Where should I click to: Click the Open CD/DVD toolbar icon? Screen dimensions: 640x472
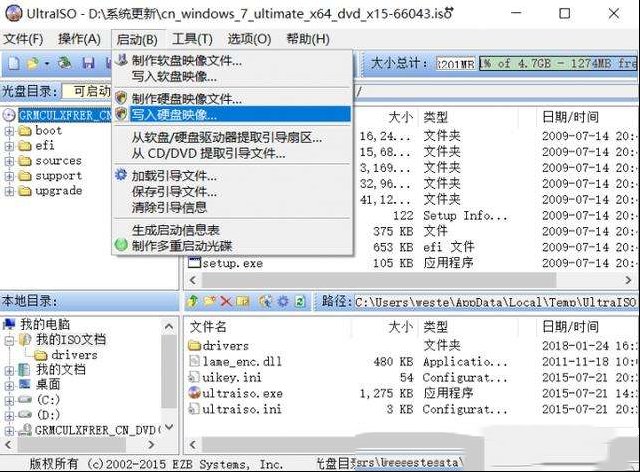click(x=64, y=63)
